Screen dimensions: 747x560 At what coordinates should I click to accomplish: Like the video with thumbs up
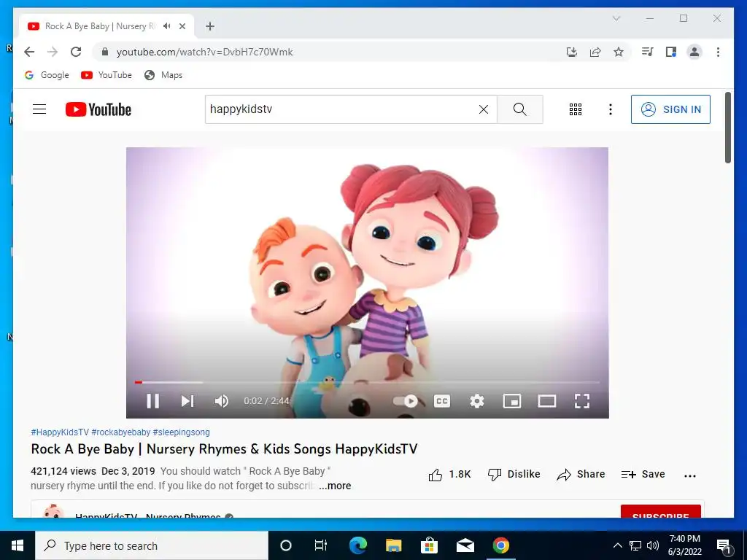(449, 474)
